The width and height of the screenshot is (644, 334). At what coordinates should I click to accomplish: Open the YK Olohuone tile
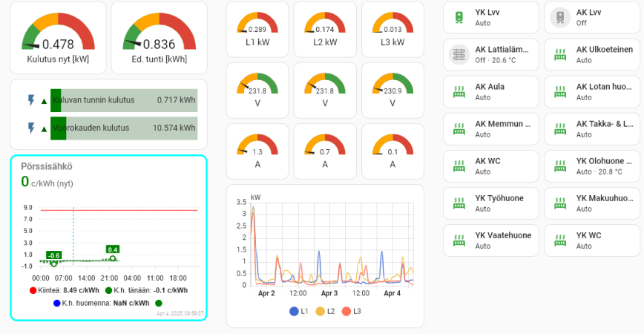click(592, 166)
